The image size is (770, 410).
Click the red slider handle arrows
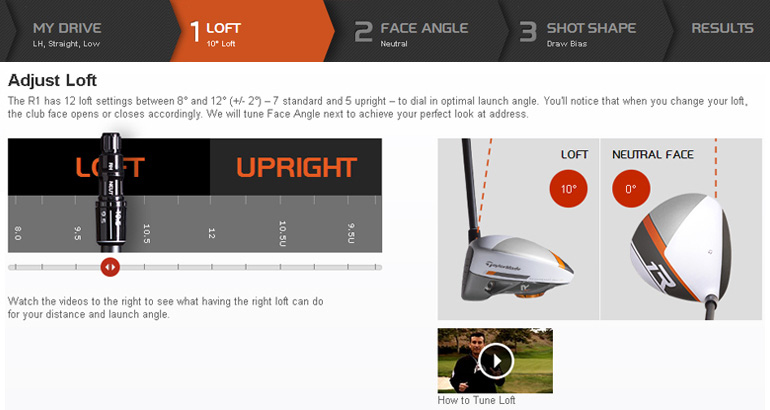[110, 267]
